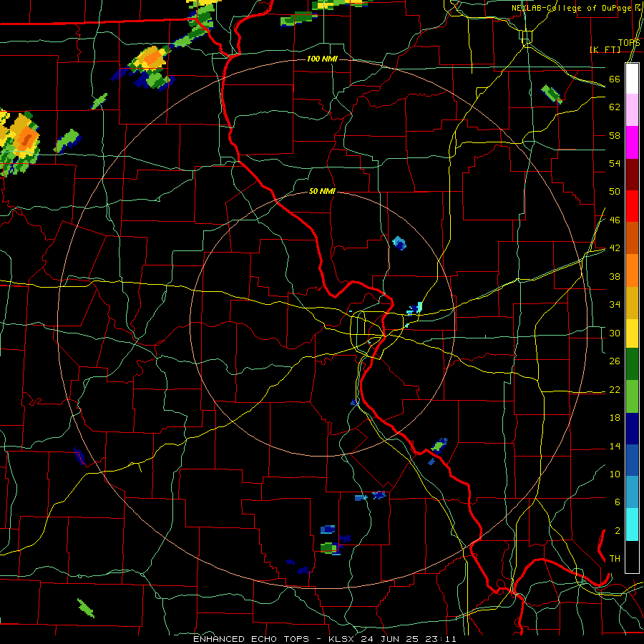
Task: Pick the cyan legend swatch
Action: (632, 525)
